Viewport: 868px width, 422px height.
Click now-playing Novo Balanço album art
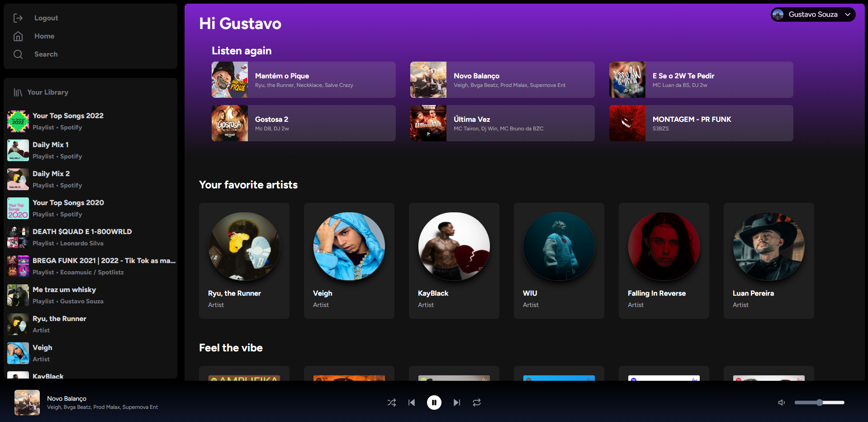(27, 403)
